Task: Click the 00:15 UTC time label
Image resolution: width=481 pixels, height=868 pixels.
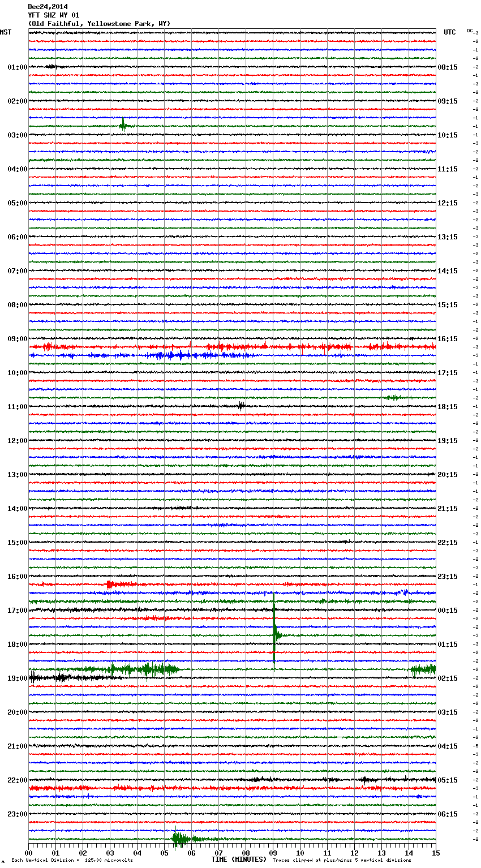Action: (448, 611)
